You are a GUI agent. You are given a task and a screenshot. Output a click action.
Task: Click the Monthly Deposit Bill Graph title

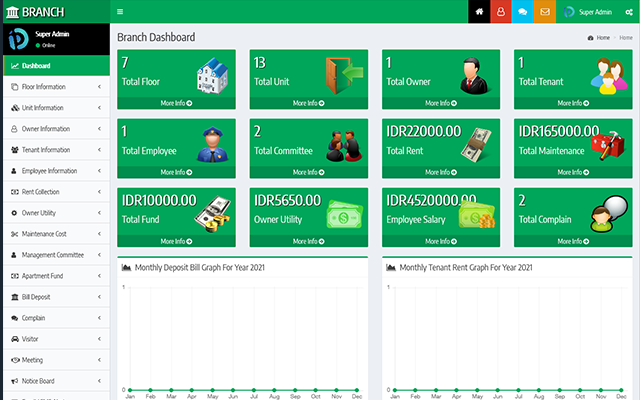tap(200, 267)
